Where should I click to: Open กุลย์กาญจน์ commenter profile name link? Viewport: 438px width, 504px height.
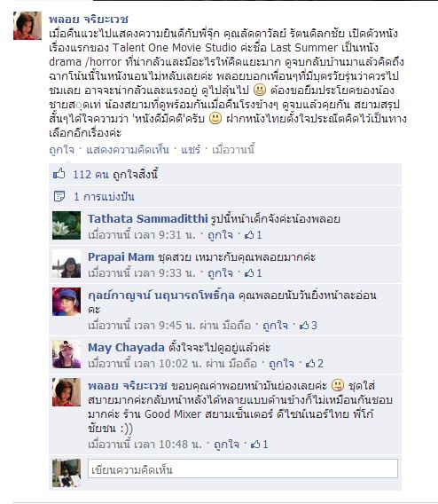[x=161, y=295]
